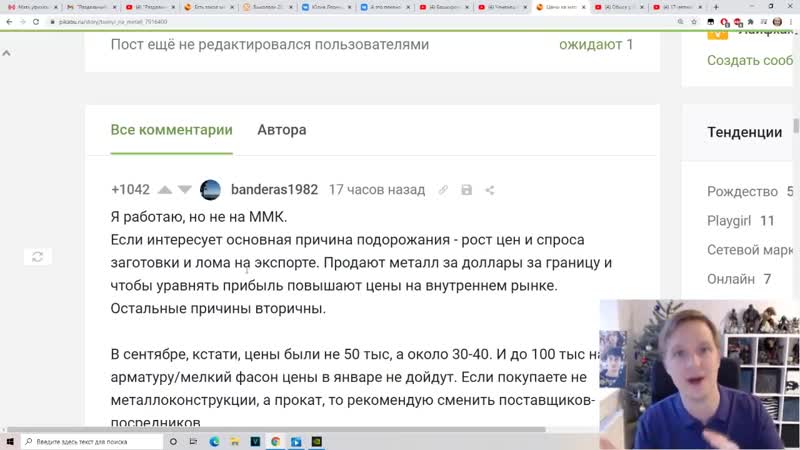The width and height of the screenshot is (800, 450).
Task: Open Cortana from the taskbar circle icon
Action: click(173, 441)
